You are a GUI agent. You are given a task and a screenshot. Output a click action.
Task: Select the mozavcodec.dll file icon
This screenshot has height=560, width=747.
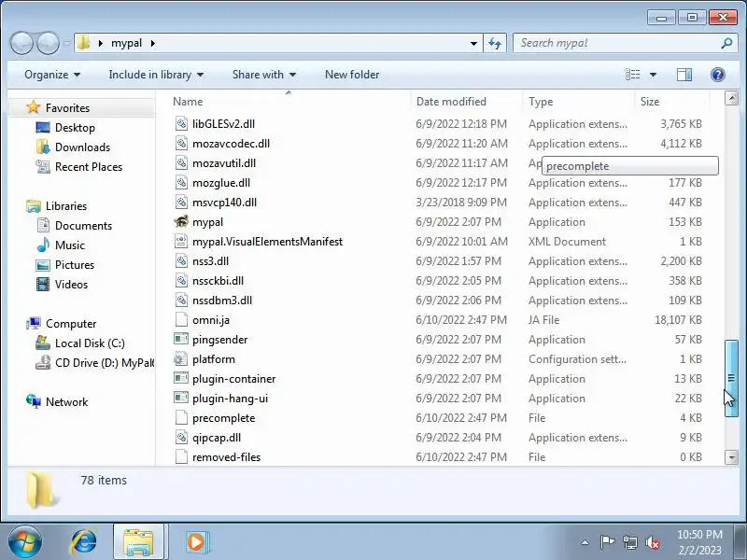click(181, 144)
